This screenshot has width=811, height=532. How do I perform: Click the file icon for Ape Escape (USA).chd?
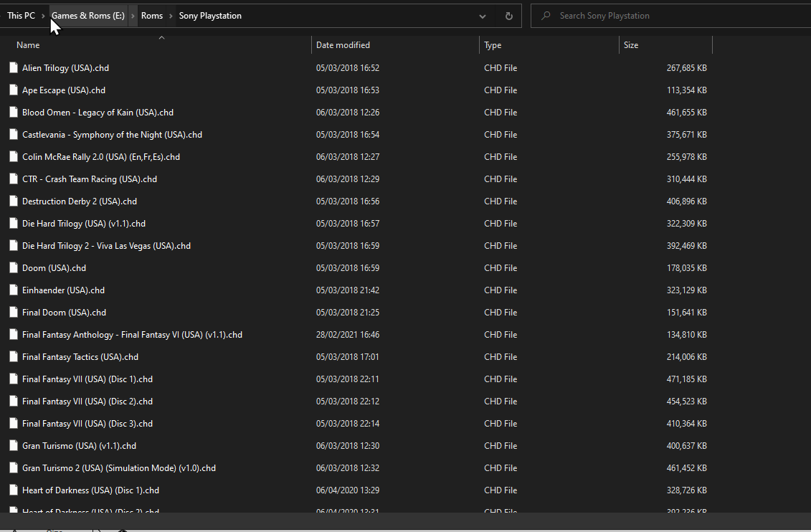pyautogui.click(x=14, y=90)
